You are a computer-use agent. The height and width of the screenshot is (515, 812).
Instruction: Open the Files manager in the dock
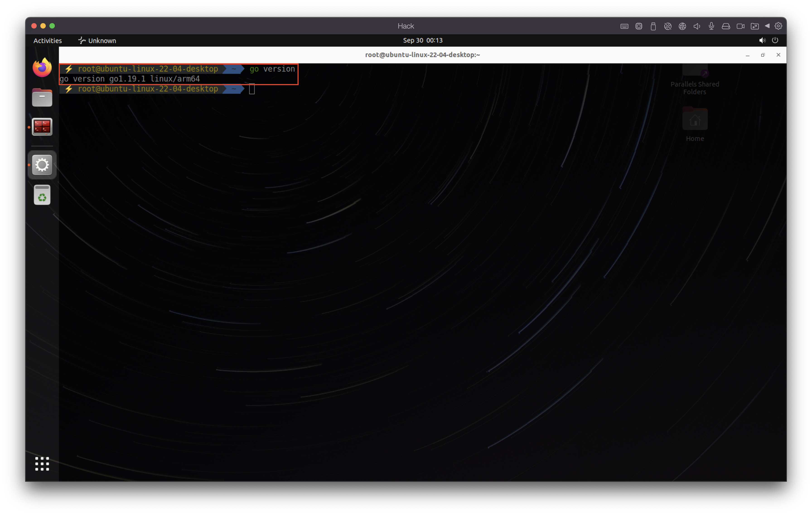tap(42, 97)
